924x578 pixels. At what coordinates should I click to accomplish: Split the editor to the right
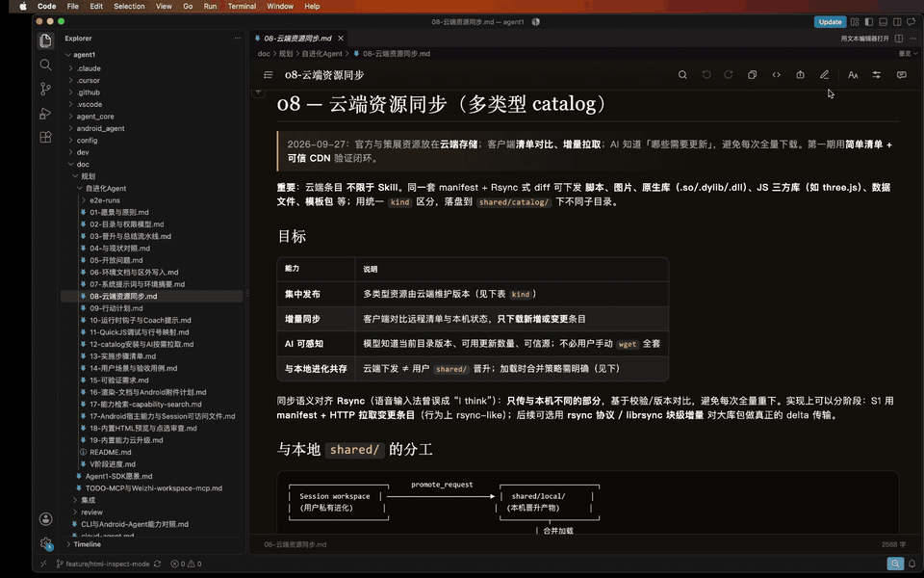coord(899,39)
